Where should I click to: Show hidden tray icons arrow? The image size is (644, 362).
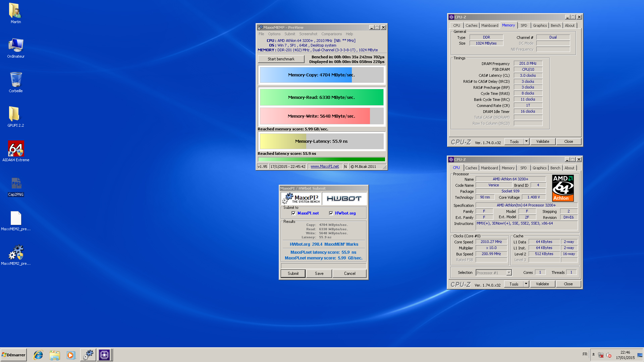(593, 355)
